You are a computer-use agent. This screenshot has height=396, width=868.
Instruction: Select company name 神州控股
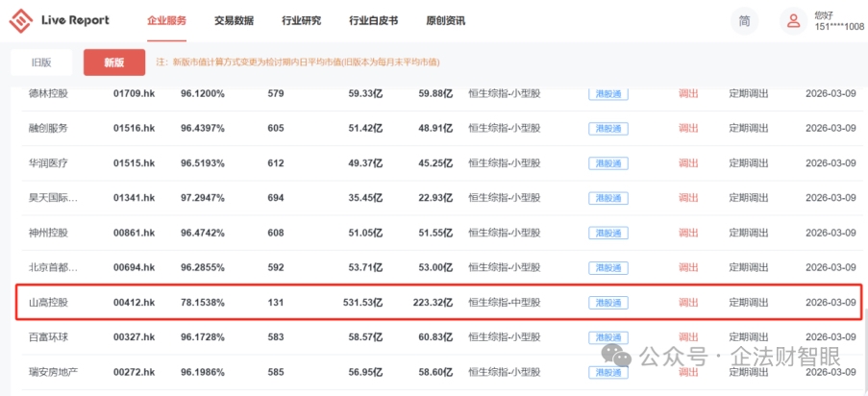[x=48, y=233]
